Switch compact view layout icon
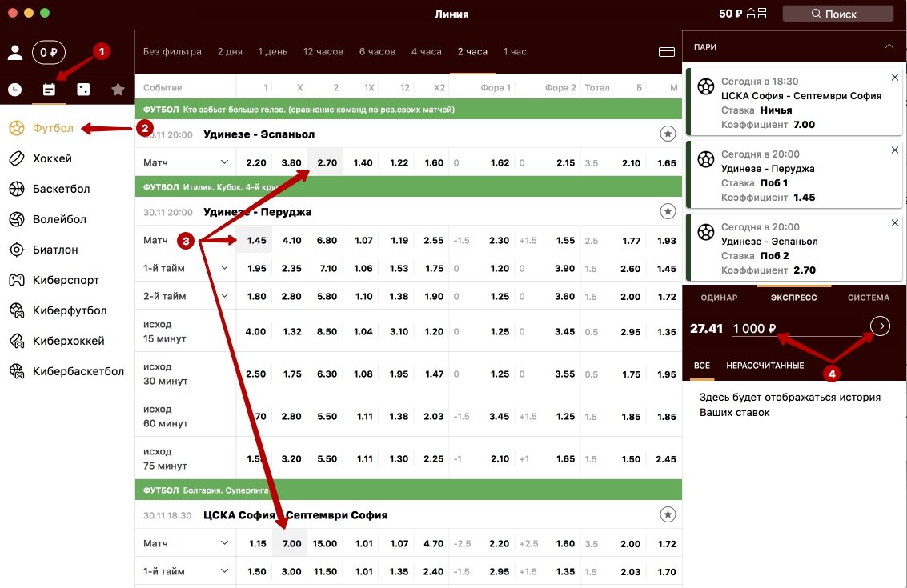This screenshot has width=907, height=588. (666, 52)
